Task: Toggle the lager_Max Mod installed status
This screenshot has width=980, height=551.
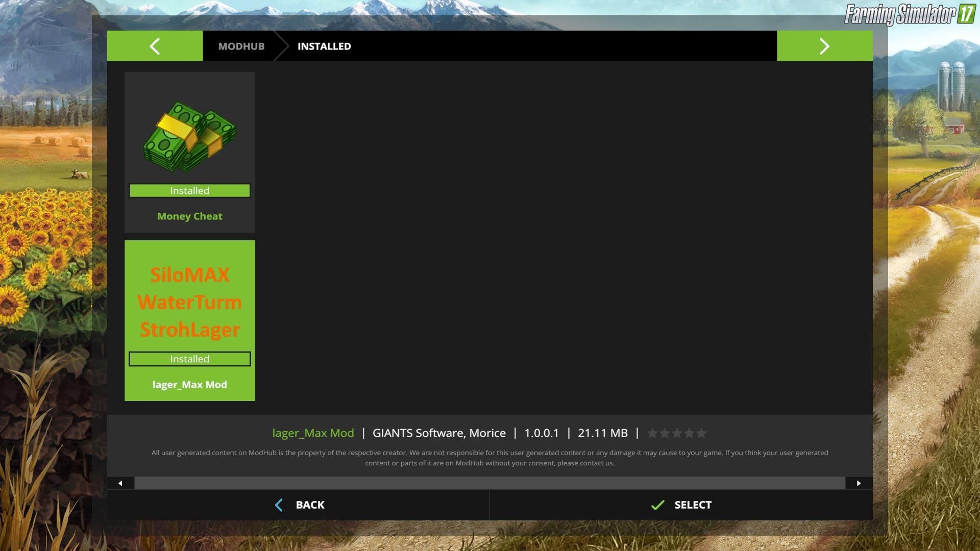Action: [x=189, y=359]
